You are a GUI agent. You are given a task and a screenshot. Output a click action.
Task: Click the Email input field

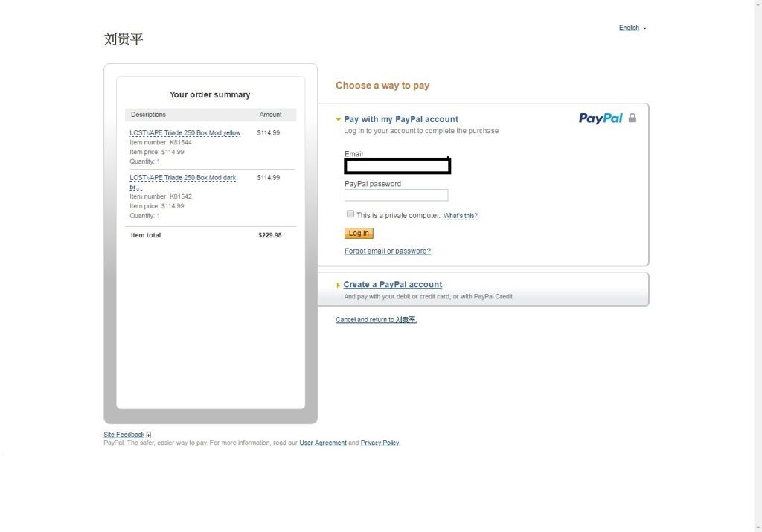[x=397, y=166]
